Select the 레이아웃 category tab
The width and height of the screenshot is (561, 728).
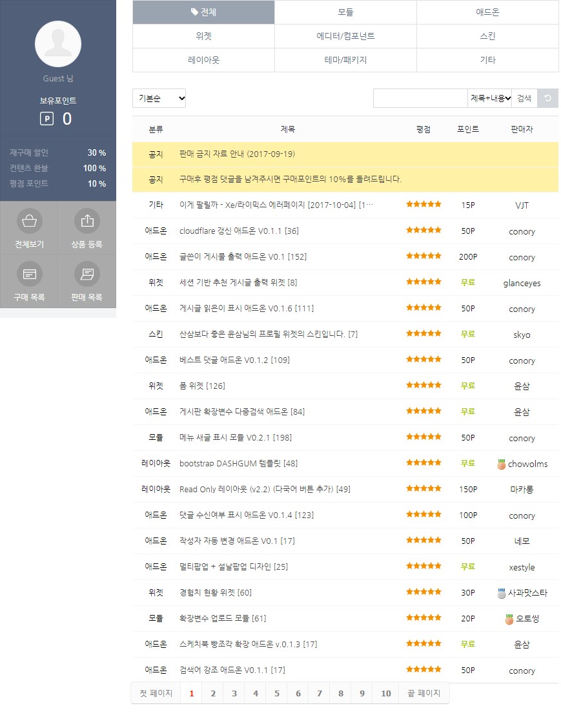[x=204, y=60]
